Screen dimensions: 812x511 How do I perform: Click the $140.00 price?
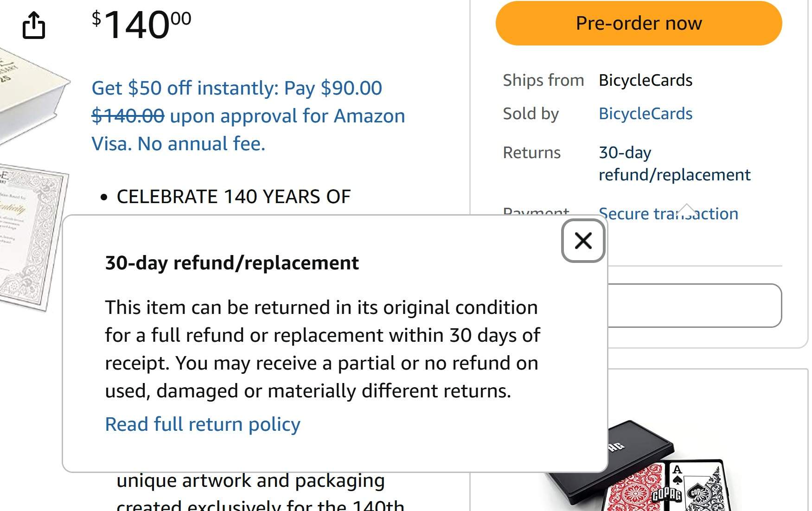click(x=141, y=24)
